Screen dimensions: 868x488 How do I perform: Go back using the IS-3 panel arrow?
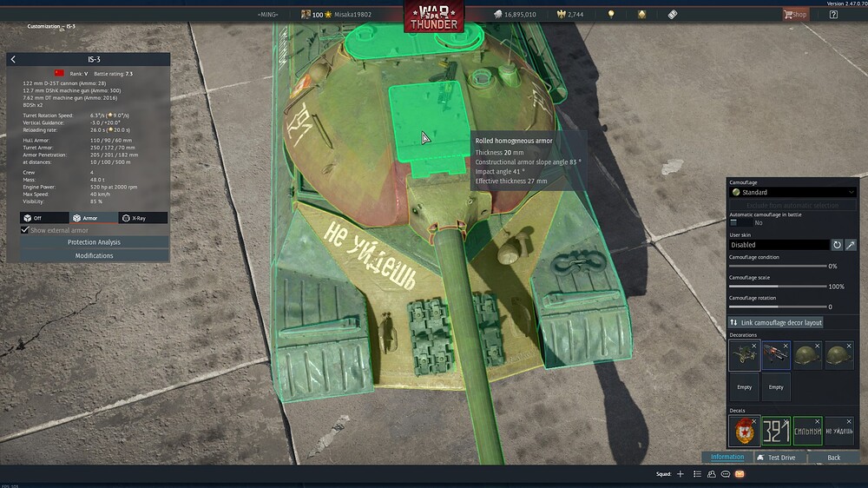[13, 59]
